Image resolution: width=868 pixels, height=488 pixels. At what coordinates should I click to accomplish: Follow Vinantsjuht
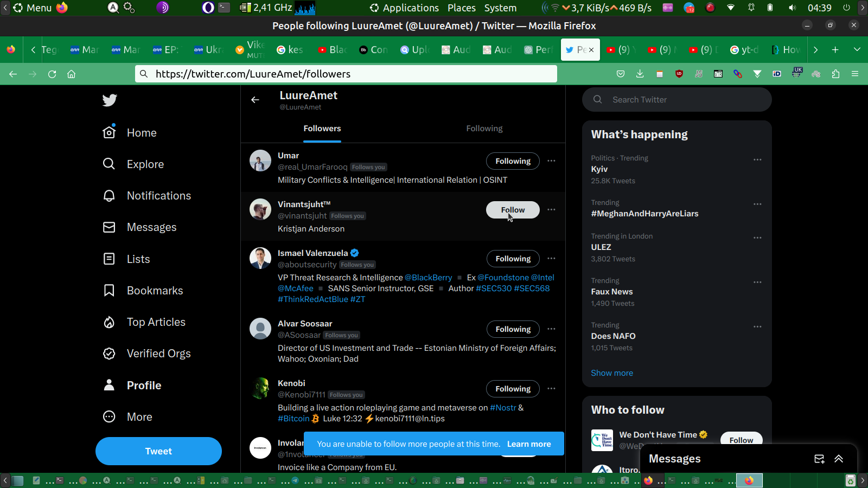tap(513, 210)
